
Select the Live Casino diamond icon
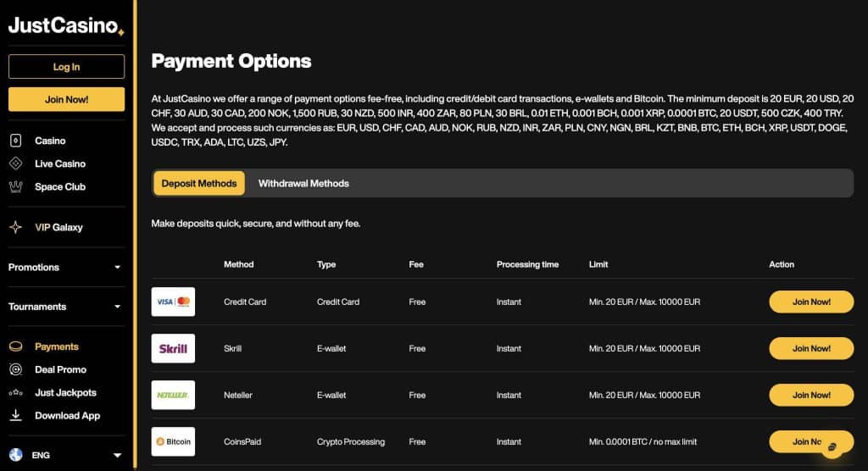point(15,163)
